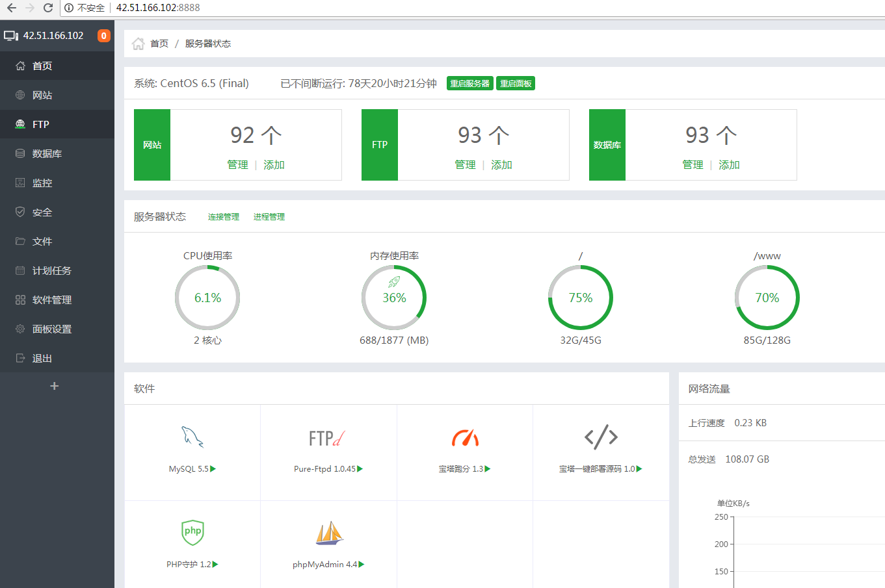Click the green arrow next to Pure-Ftpd 1.0.45

click(x=360, y=469)
